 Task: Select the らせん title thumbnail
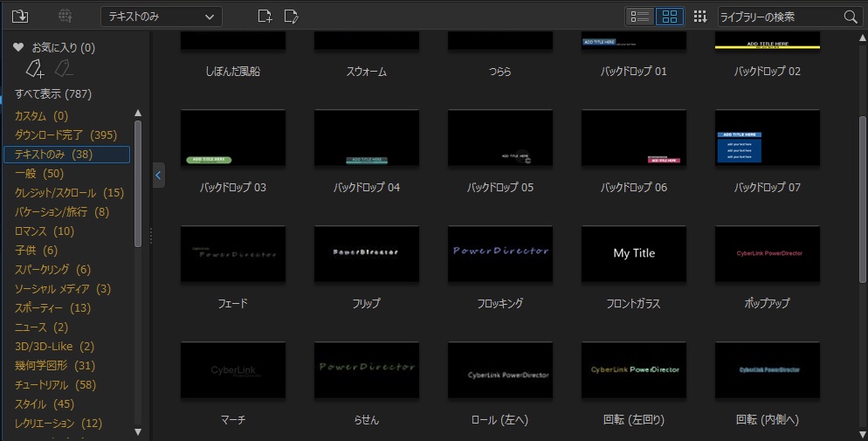click(367, 370)
